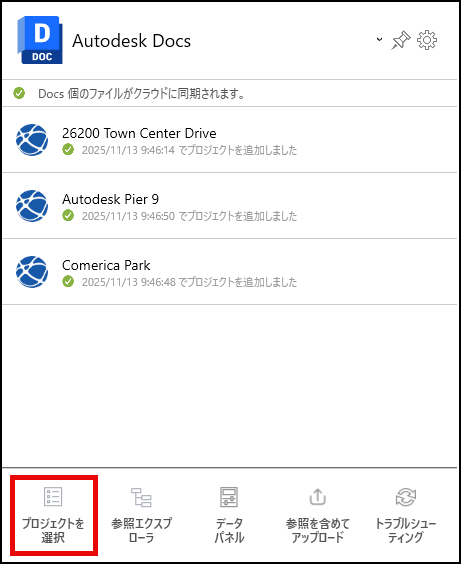
Task: Click the green check under Comerica Park
Action: coord(68,281)
